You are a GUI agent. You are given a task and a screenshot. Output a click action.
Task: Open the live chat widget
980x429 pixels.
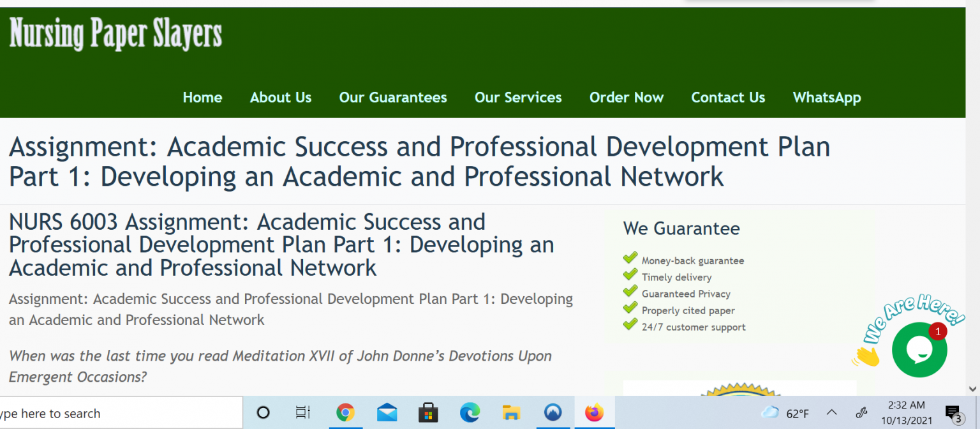[x=919, y=349]
